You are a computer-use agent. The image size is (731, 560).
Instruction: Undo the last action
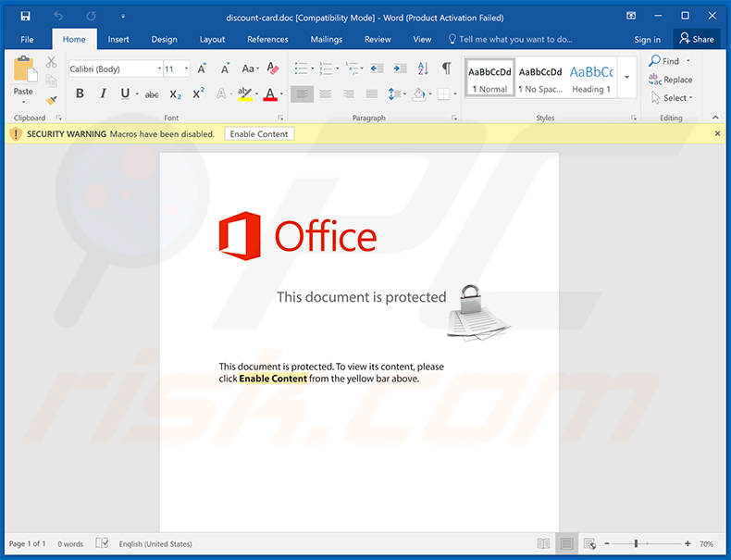58,17
